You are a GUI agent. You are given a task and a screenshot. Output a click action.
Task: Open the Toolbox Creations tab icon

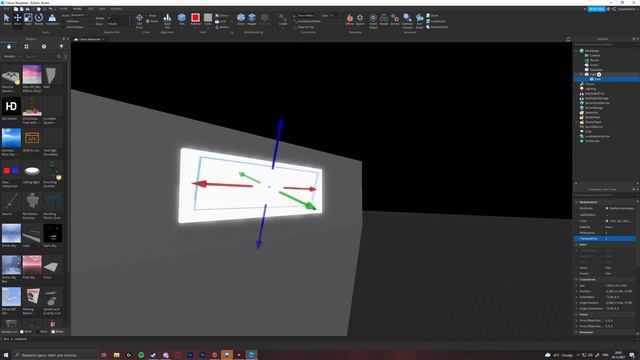[x=61, y=47]
